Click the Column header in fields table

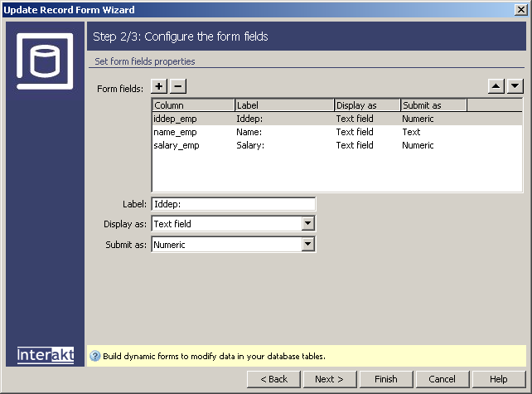[x=193, y=105]
